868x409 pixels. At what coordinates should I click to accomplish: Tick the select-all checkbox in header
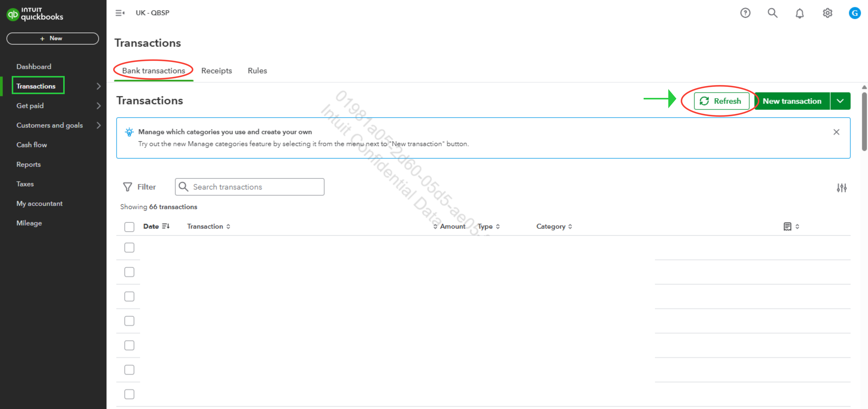click(129, 227)
